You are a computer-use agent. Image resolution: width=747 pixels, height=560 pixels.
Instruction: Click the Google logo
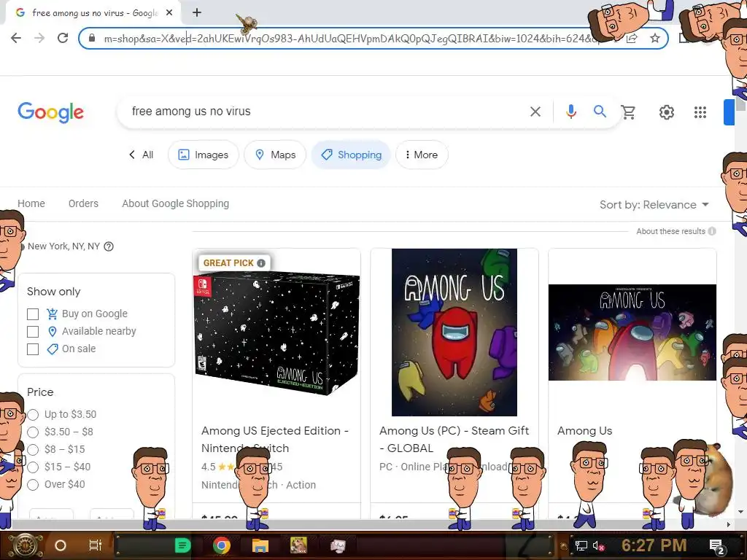pos(51,112)
